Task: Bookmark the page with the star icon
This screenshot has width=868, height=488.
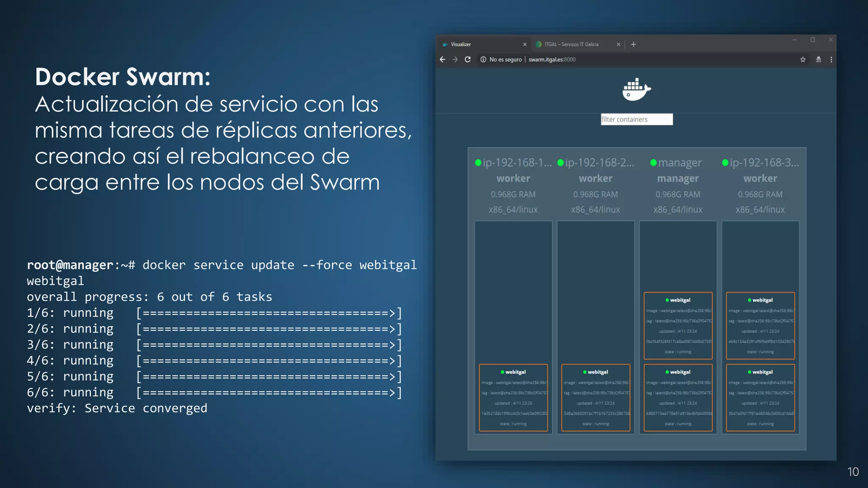Action: 803,59
